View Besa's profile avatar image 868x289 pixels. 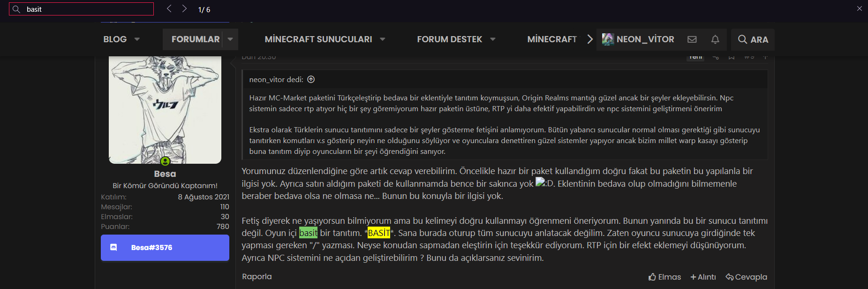[x=165, y=109]
